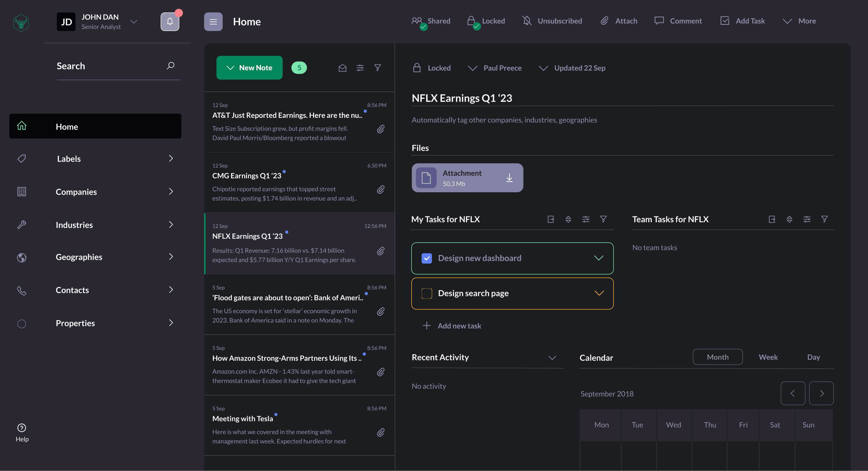Image resolution: width=868 pixels, height=471 pixels.
Task: Click the hamburger menu icon beside Home
Action: point(213,22)
